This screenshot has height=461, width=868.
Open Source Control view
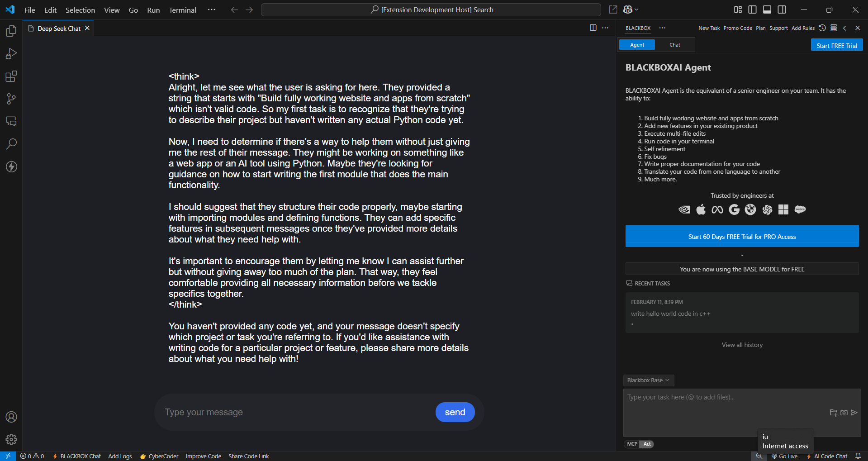point(11,99)
